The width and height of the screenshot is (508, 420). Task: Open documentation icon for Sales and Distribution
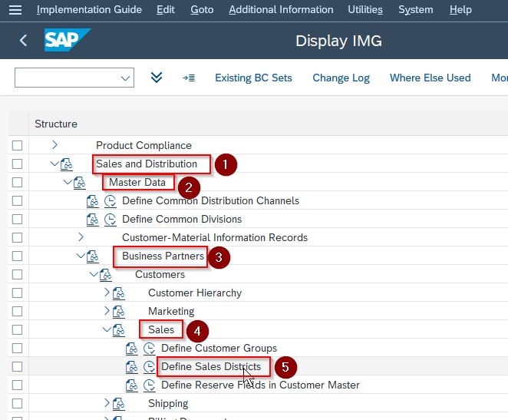pyautogui.click(x=67, y=164)
